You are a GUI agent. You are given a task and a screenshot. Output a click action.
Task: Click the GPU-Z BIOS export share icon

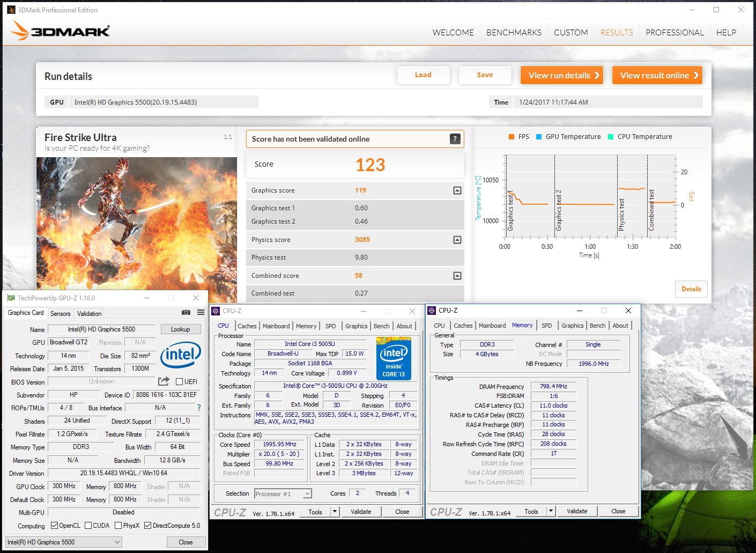pyautogui.click(x=164, y=381)
